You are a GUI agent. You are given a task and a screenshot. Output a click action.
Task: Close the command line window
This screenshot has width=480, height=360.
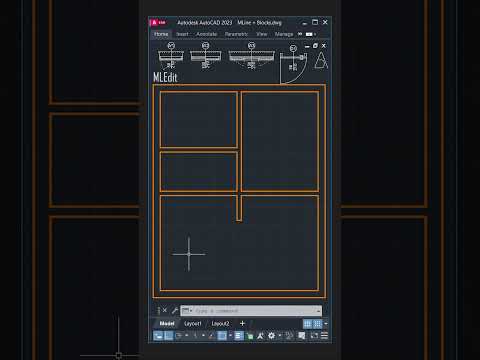click(x=164, y=310)
